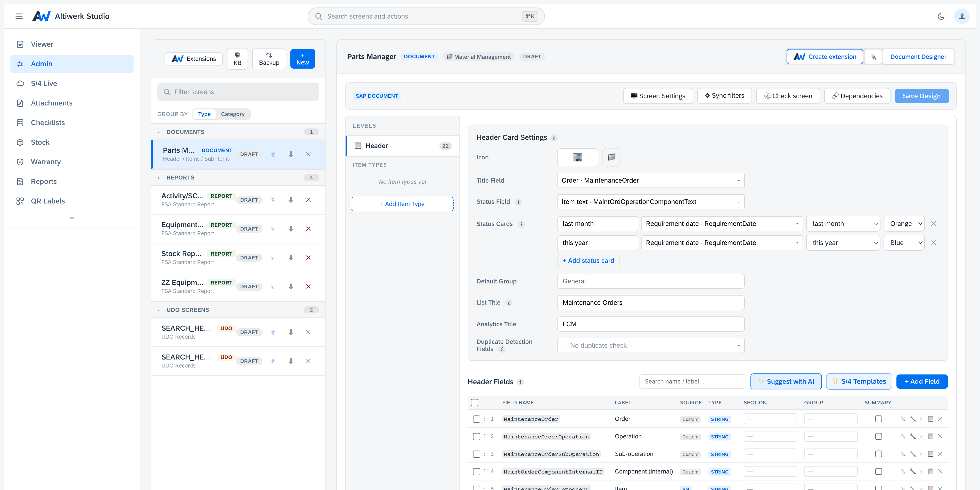Go to Warranty section
The image size is (980, 490).
click(72, 162)
